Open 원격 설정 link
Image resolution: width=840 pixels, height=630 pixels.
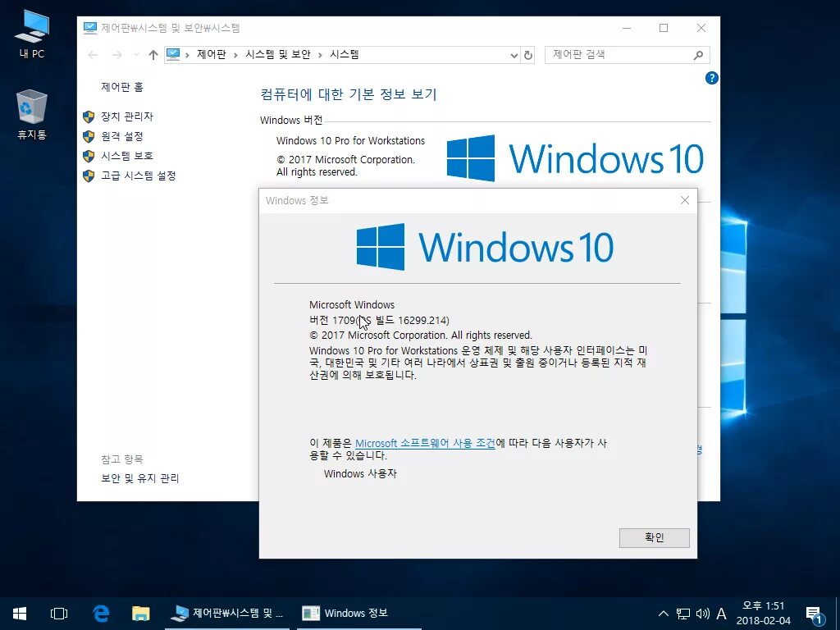click(x=122, y=136)
